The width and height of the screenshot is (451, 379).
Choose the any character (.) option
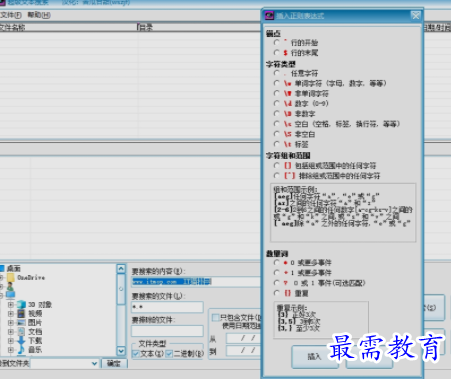276,73
